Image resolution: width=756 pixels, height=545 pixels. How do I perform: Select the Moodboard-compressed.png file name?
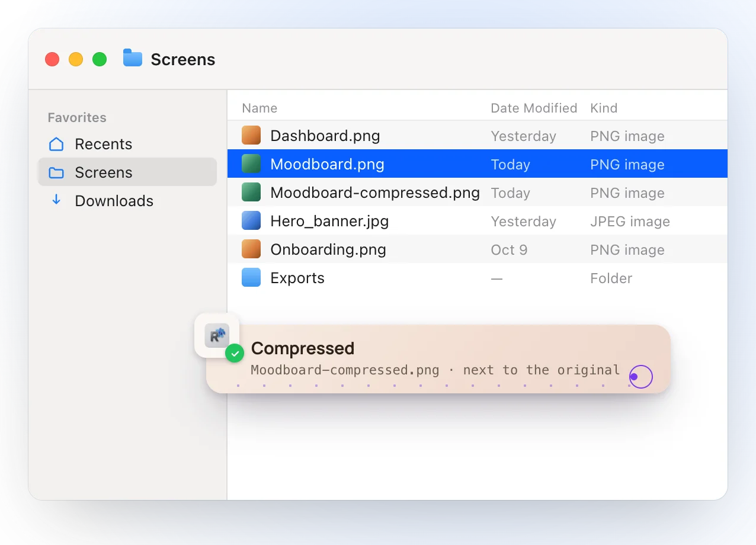coord(375,193)
